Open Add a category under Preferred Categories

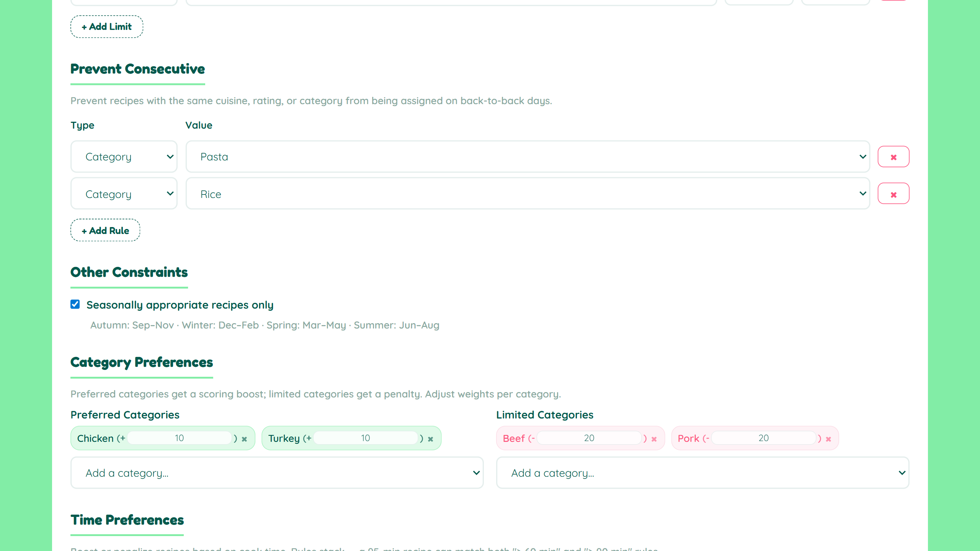coord(276,473)
